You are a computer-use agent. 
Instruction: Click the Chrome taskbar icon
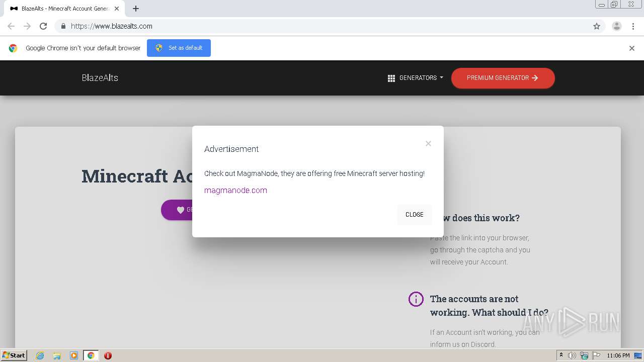pyautogui.click(x=91, y=355)
